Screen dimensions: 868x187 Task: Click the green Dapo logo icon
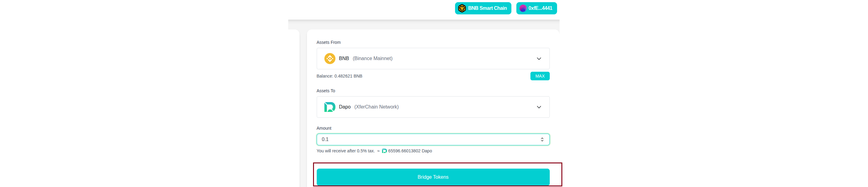tap(329, 107)
